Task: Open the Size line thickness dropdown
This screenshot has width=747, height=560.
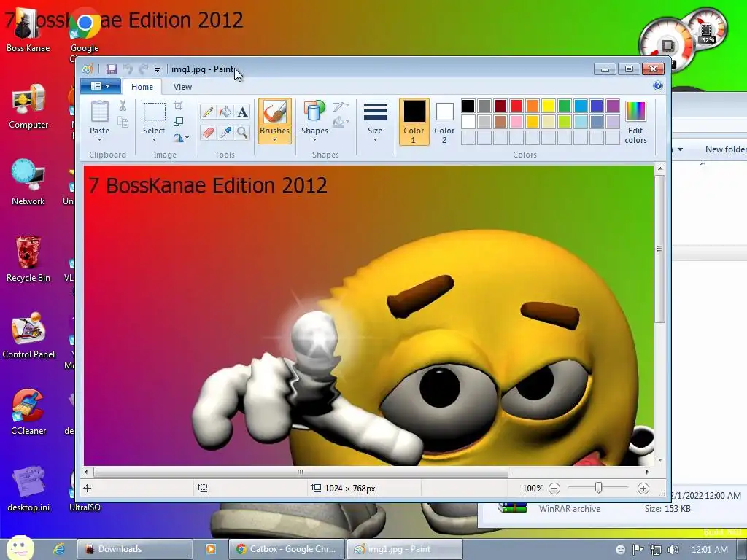Action: 375,122
